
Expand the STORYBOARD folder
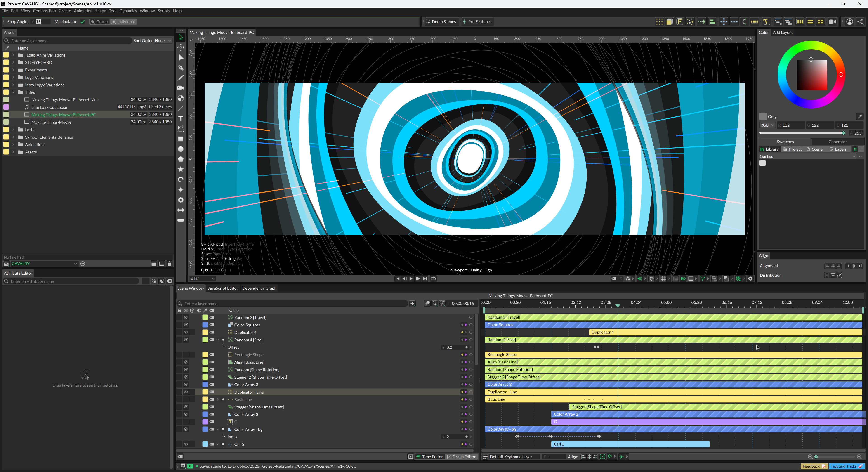point(13,62)
